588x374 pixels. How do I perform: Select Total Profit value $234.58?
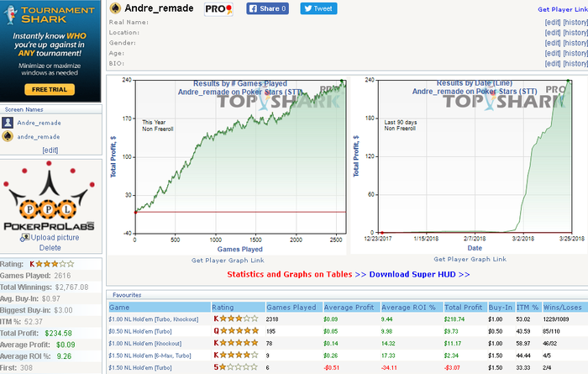coord(58,333)
